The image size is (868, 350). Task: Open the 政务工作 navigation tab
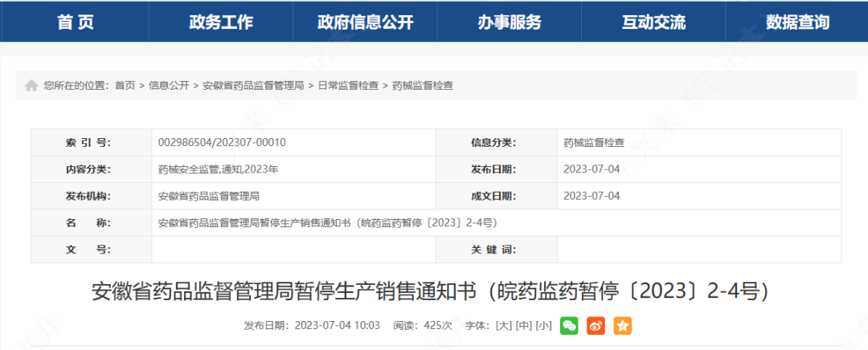[221, 22]
